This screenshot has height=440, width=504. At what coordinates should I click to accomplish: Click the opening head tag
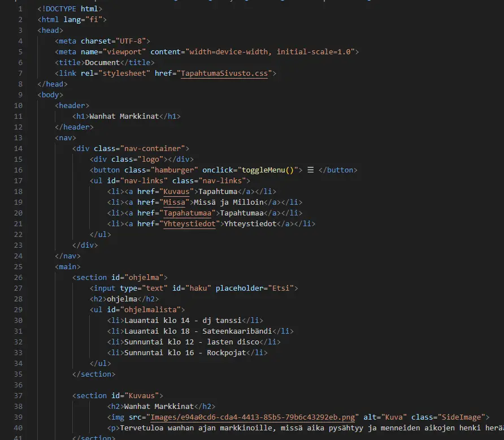[x=50, y=31]
